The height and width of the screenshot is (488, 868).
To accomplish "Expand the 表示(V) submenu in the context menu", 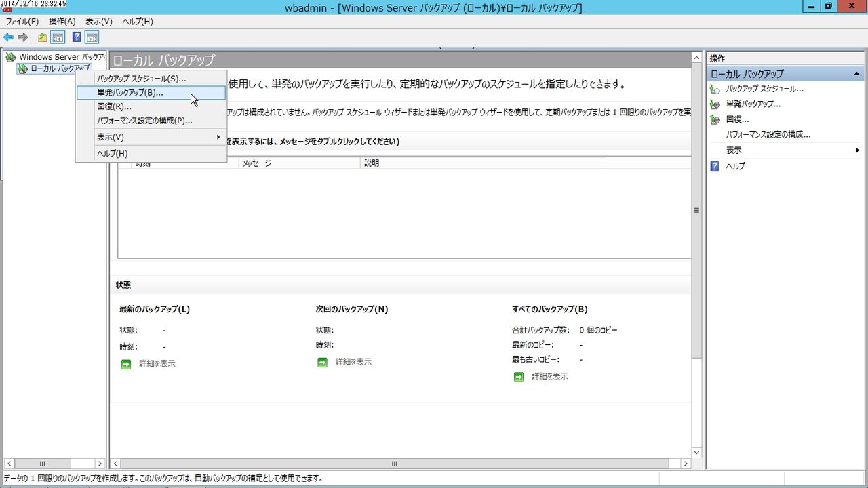I will point(151,137).
